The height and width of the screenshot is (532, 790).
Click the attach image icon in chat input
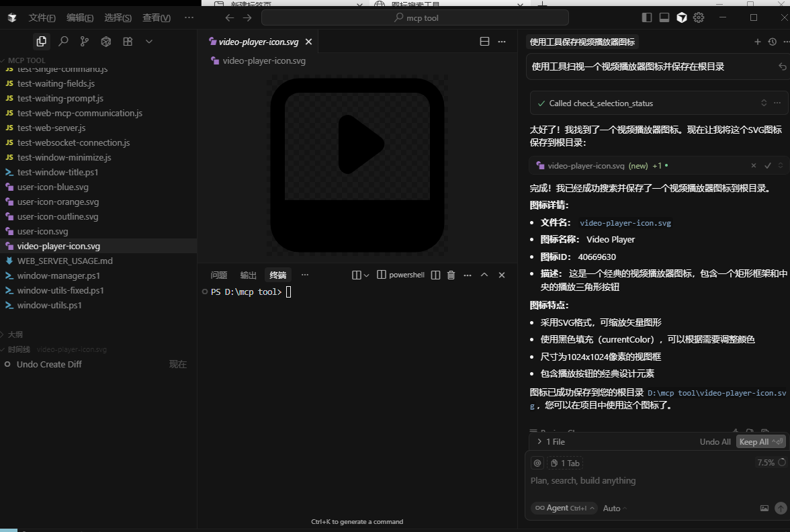[764, 508]
